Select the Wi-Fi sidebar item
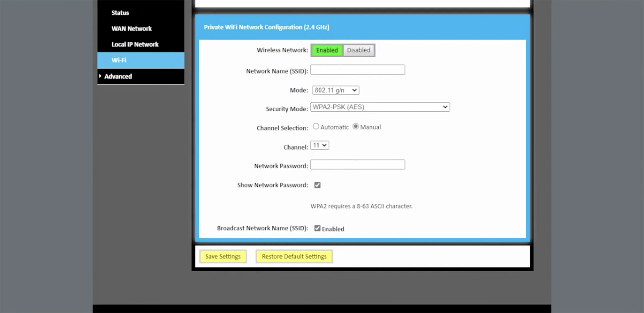Image resolution: width=644 pixels, height=313 pixels. coord(119,60)
